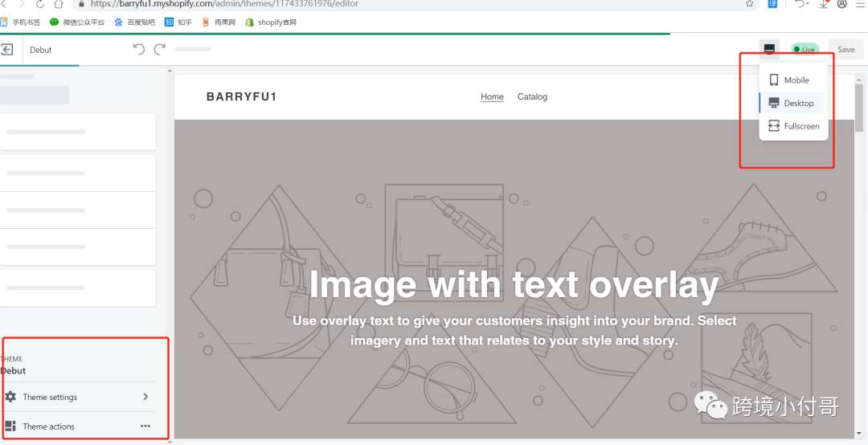
Task: Select Fullscreen preview mode
Action: coord(793,126)
